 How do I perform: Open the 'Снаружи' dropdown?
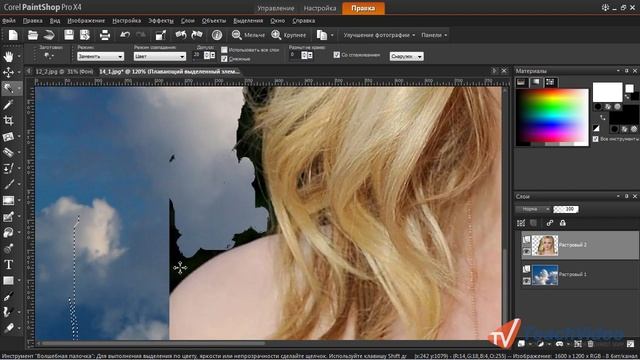pyautogui.click(x=407, y=56)
